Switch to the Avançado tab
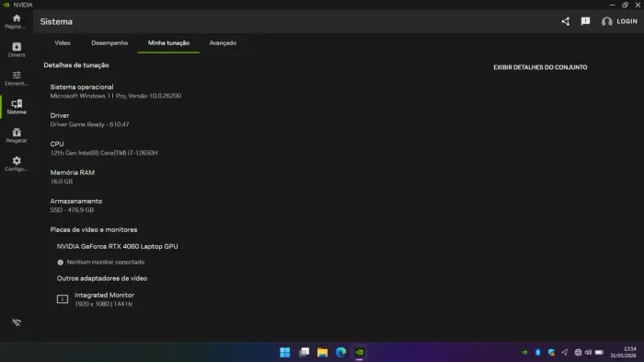Image resolution: width=644 pixels, height=362 pixels. 223,42
